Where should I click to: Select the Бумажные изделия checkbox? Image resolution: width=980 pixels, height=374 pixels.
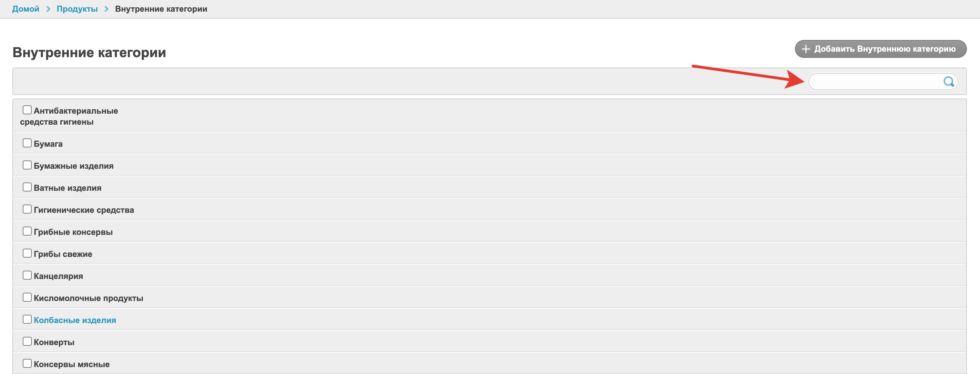[27, 165]
